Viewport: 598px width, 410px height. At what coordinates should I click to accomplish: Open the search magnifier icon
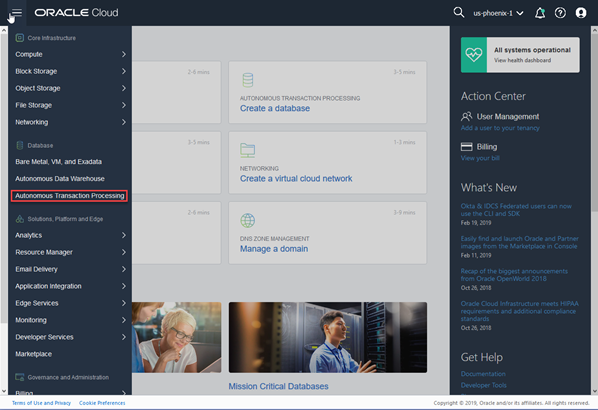pyautogui.click(x=458, y=13)
